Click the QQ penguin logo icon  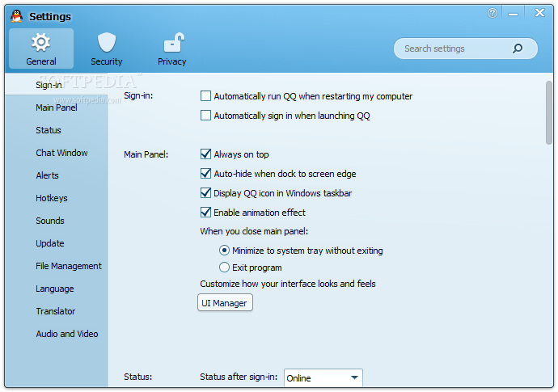[16, 15]
